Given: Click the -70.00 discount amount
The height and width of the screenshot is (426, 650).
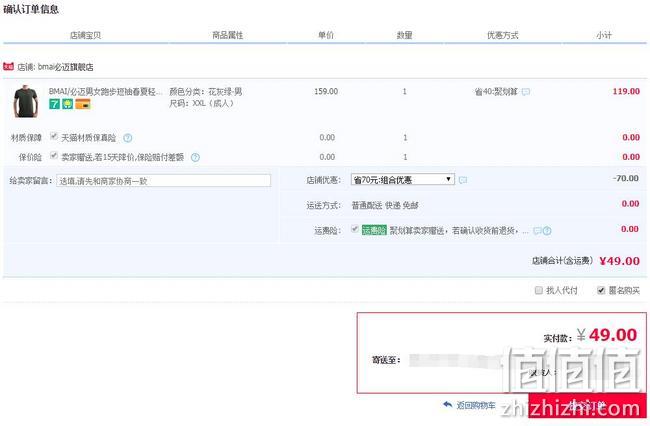Looking at the screenshot, I should (x=626, y=178).
